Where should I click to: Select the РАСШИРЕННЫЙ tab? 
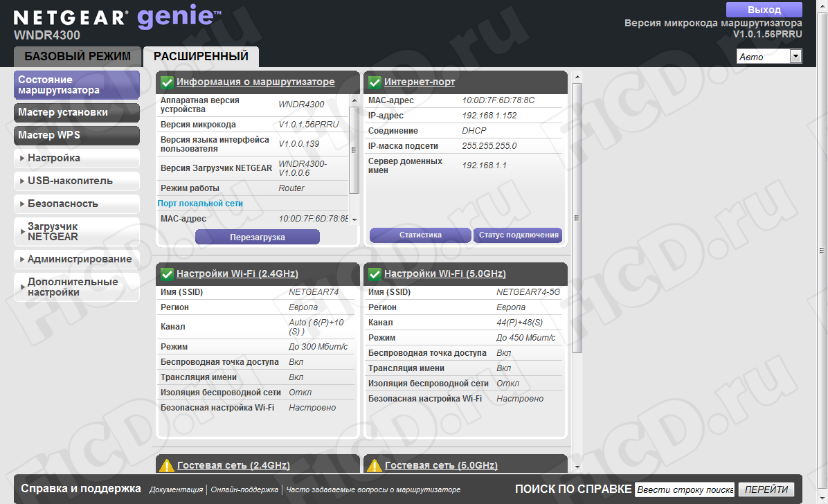tap(201, 57)
